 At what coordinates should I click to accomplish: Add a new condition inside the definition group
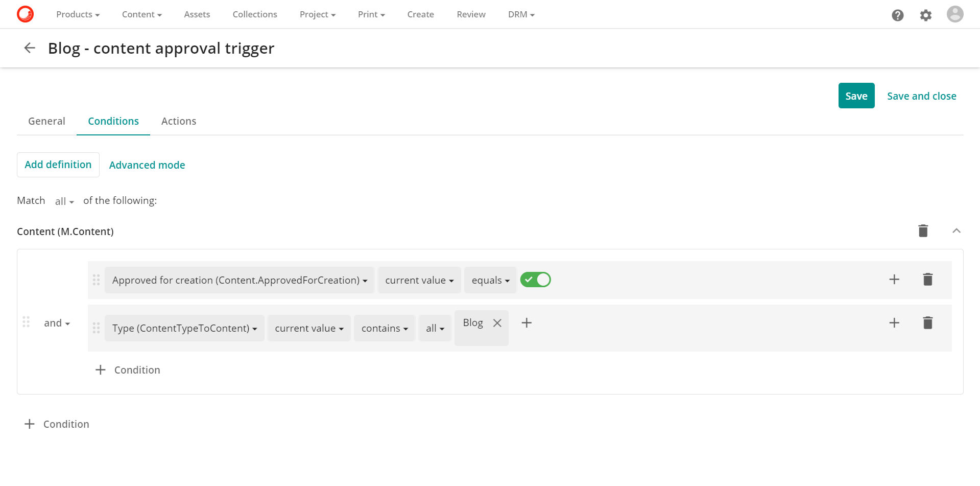127,369
